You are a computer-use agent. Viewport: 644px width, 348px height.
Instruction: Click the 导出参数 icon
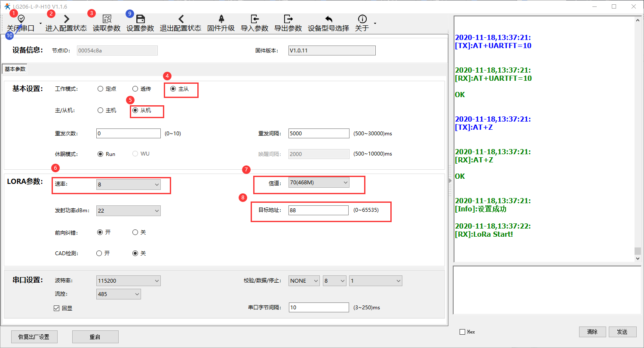(x=288, y=19)
